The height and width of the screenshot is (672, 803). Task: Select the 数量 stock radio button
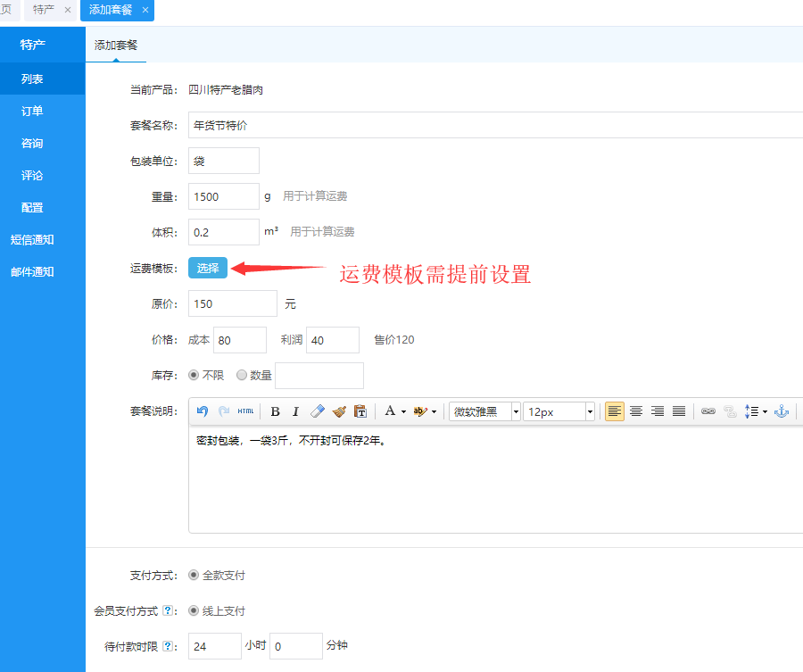click(242, 376)
